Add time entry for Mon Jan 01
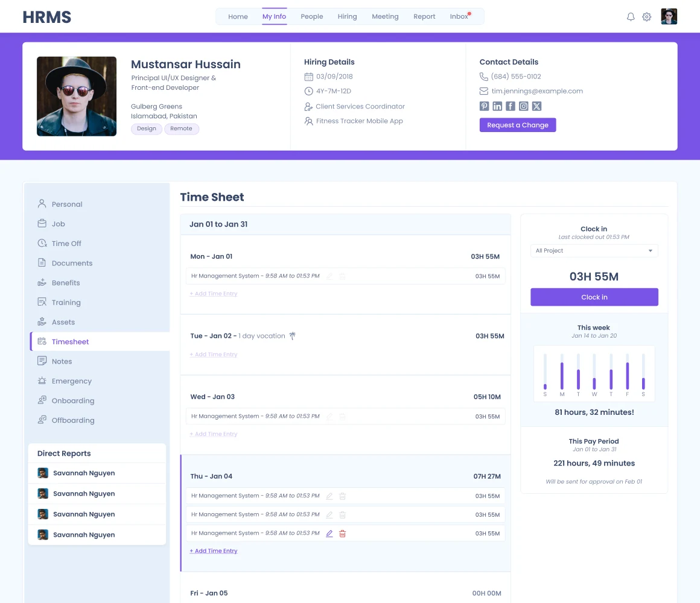The height and width of the screenshot is (603, 700). [x=214, y=294]
